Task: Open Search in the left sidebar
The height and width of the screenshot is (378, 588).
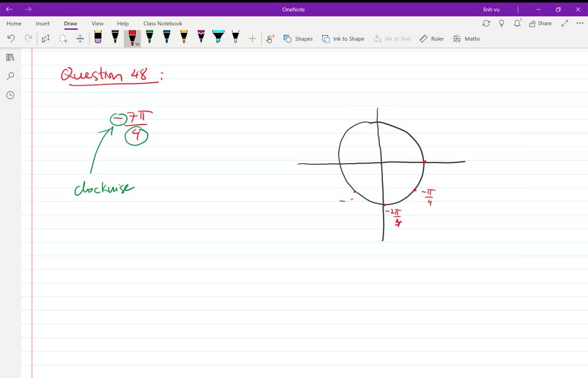Action: [x=10, y=76]
